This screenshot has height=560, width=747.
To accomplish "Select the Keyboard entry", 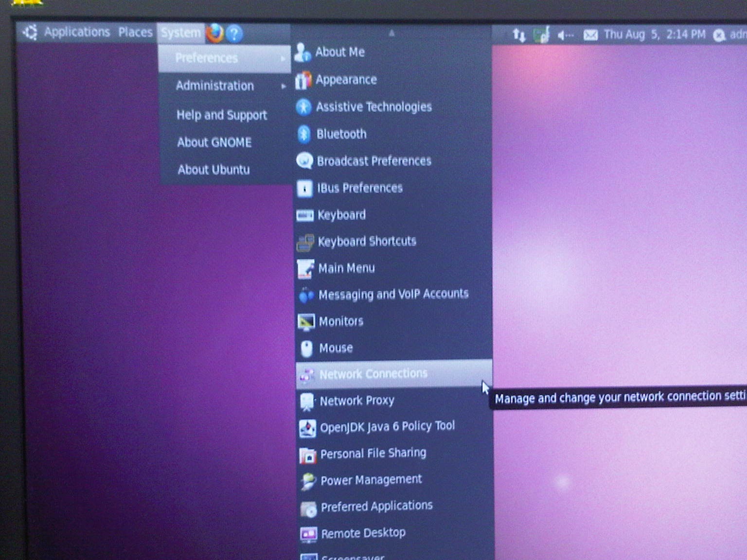I will (x=392, y=215).
